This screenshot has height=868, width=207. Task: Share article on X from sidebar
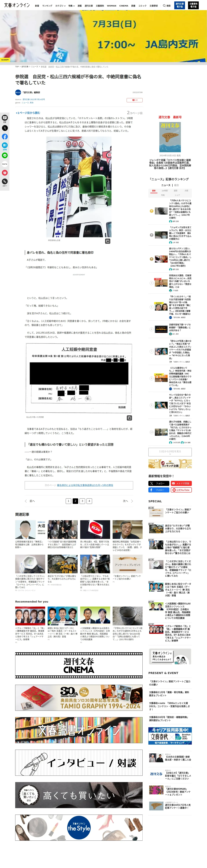pyautogui.click(x=5, y=128)
